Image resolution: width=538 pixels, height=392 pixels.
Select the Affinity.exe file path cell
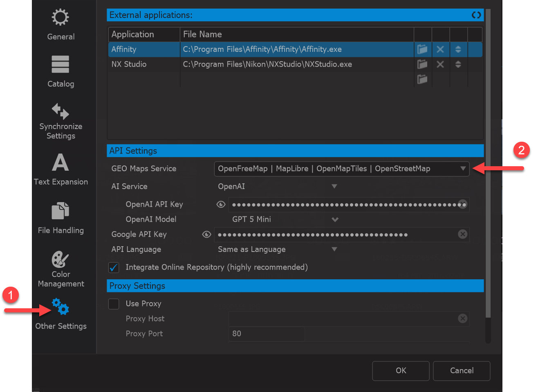(x=297, y=49)
